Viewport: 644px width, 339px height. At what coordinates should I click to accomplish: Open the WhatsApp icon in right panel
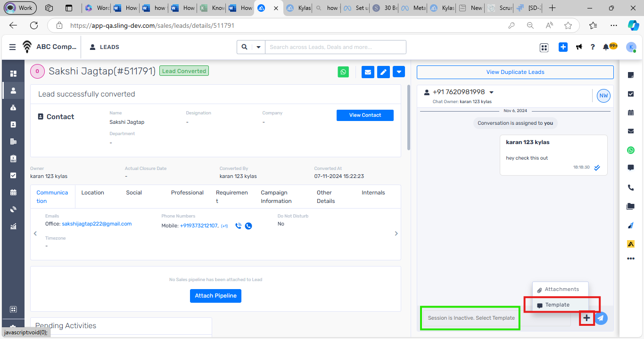[x=631, y=150]
